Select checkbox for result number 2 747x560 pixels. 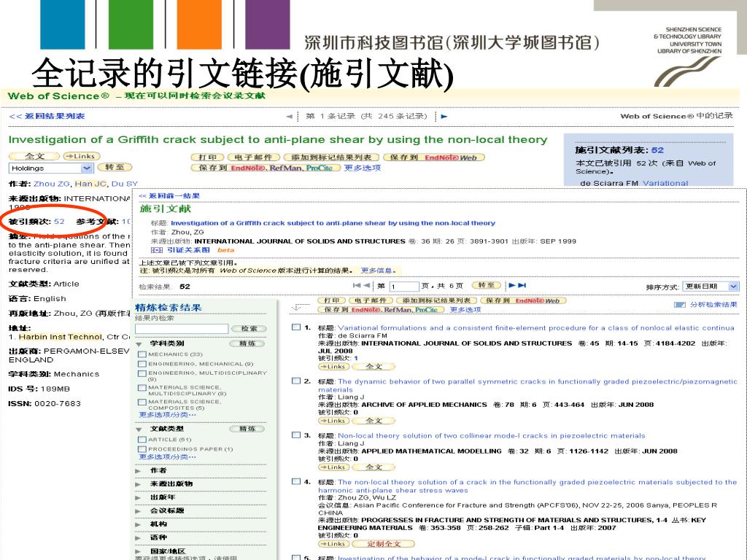pos(295,381)
